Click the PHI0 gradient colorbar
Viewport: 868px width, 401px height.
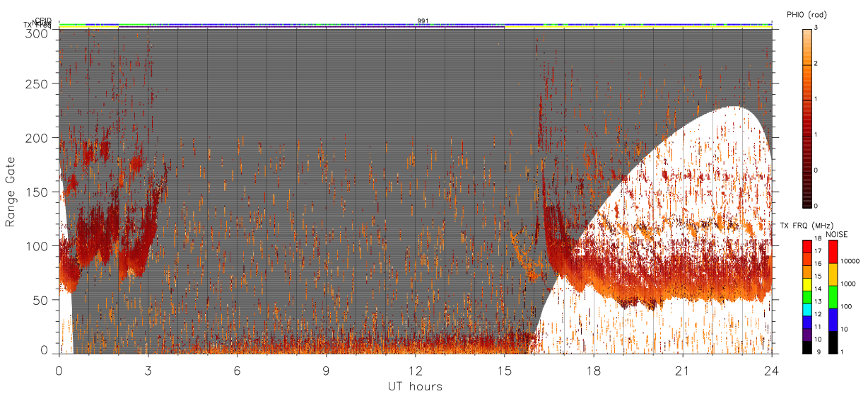tap(807, 117)
